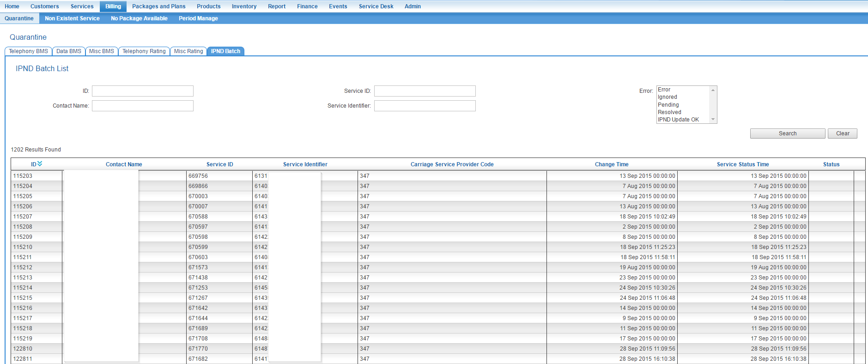Open the Billing menu
This screenshot has height=364, width=868.
(x=113, y=6)
